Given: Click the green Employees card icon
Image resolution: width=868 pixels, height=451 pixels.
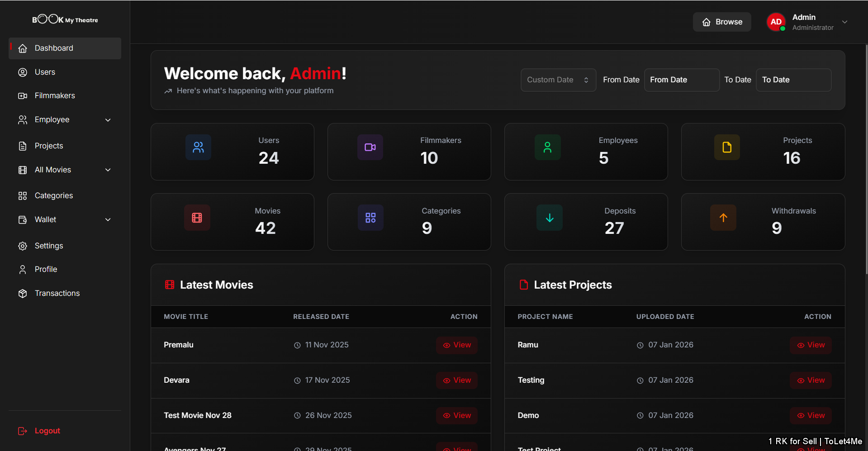Looking at the screenshot, I should click(547, 147).
